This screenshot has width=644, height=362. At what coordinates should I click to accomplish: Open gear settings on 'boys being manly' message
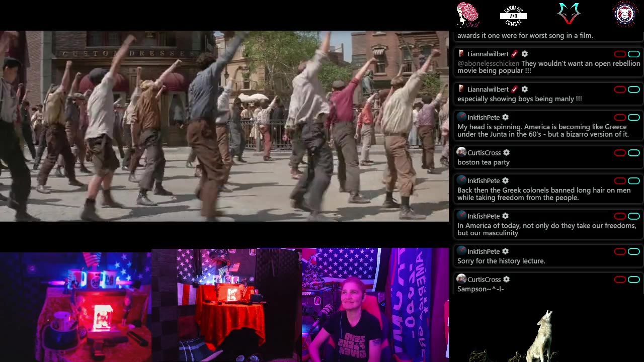[x=525, y=89]
